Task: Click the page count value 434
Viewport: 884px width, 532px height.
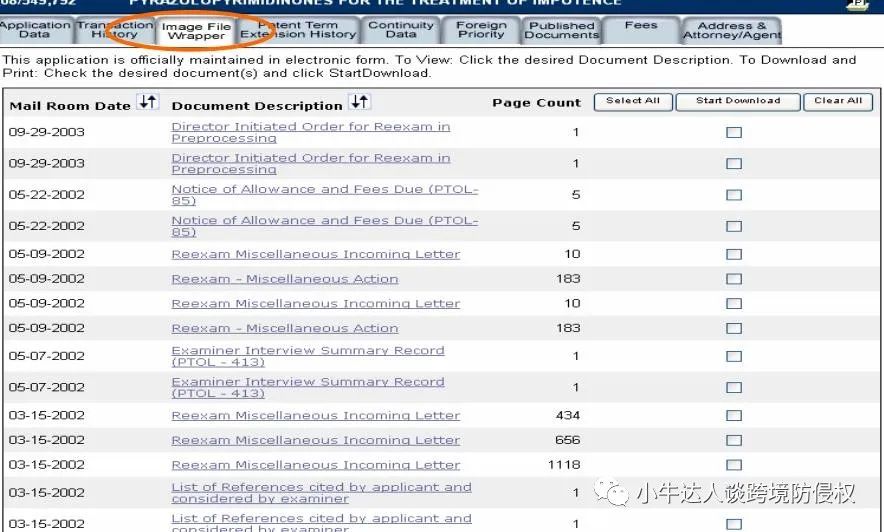Action: point(568,415)
